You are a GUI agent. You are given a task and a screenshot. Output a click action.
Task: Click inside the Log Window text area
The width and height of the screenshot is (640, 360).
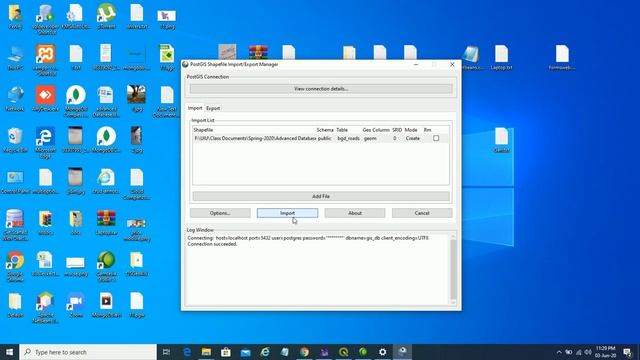318,269
